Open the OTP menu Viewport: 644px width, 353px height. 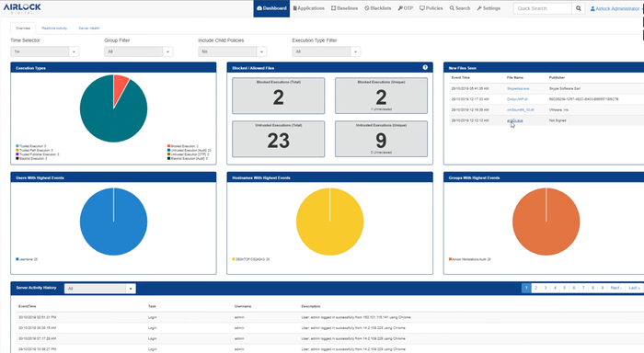[x=406, y=8]
